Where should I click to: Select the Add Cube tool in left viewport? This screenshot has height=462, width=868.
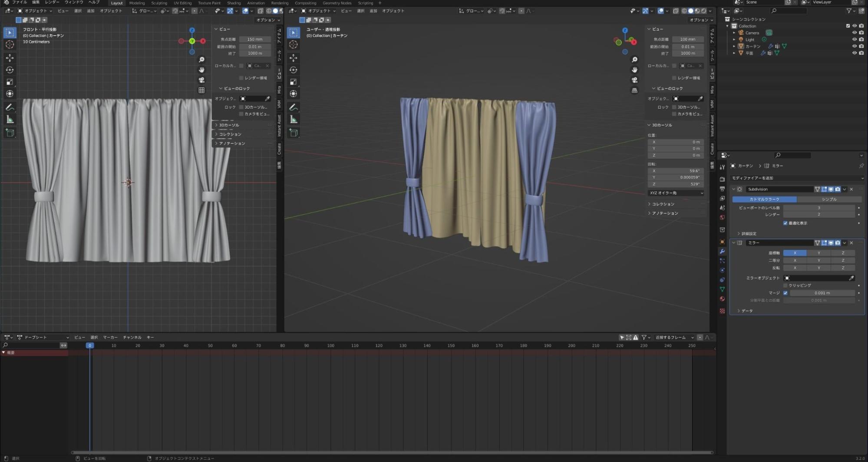(x=10, y=133)
